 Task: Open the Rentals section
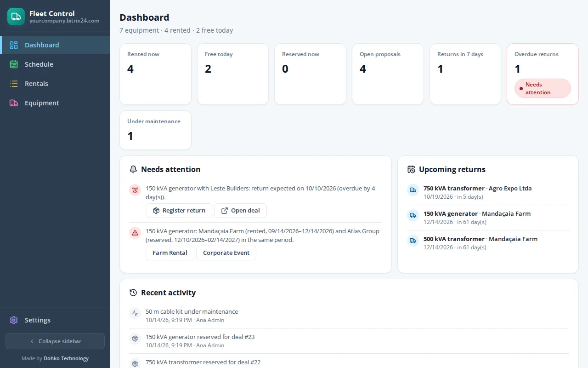[55, 84]
